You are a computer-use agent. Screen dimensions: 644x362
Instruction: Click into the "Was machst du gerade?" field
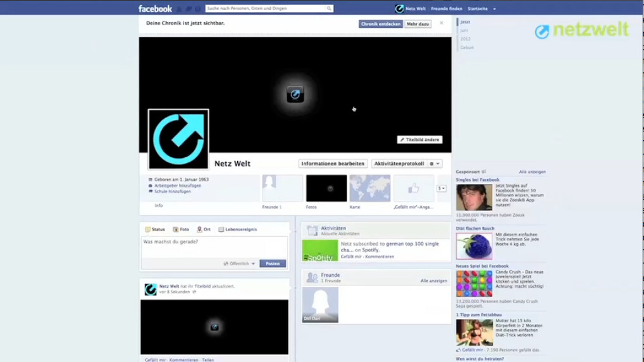tap(214, 246)
